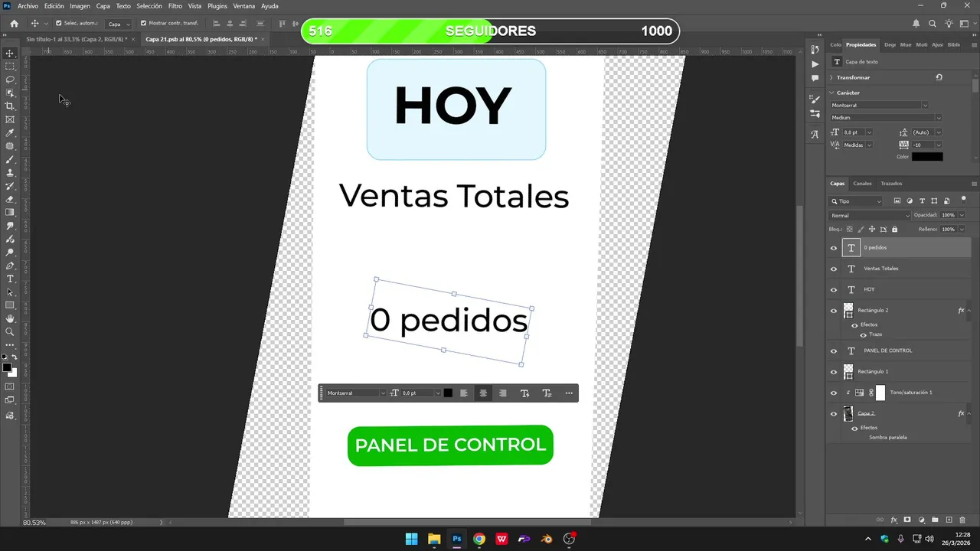Filter layers by text type icon
Image resolution: width=980 pixels, height=551 pixels.
[x=922, y=201]
